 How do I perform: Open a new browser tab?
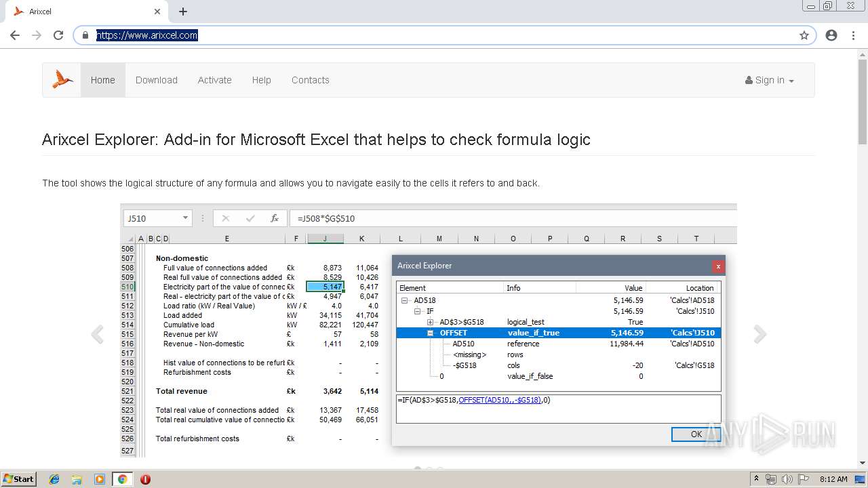point(183,12)
